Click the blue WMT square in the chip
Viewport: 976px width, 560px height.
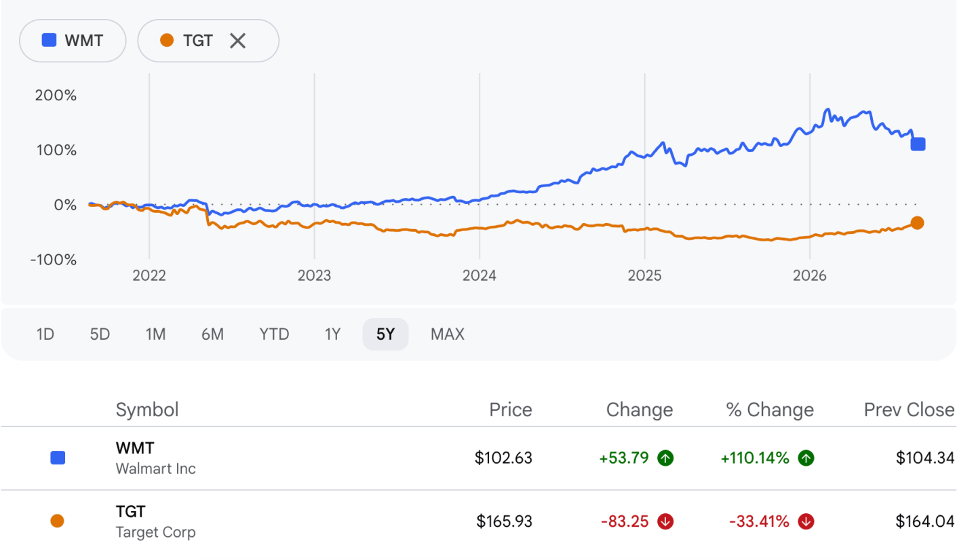(49, 40)
